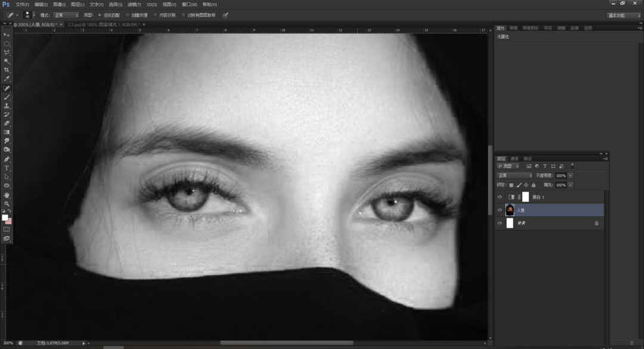Click the horizontal canvas scrollbar
The width and height of the screenshot is (644, 349).
pyautogui.click(x=286, y=343)
